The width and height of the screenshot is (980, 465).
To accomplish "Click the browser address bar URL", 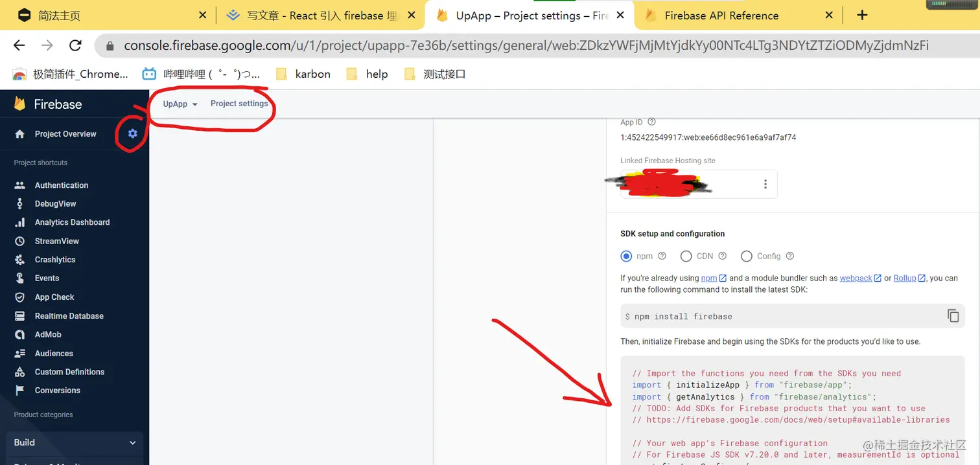I will [x=526, y=45].
